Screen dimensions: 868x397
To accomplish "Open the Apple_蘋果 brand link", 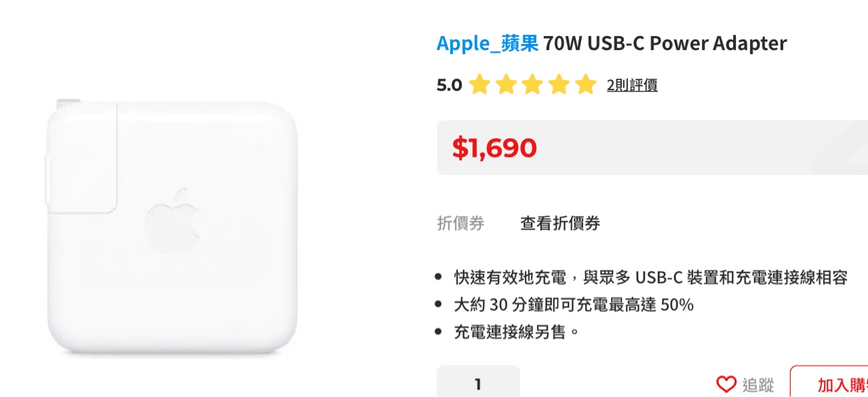I will (488, 43).
